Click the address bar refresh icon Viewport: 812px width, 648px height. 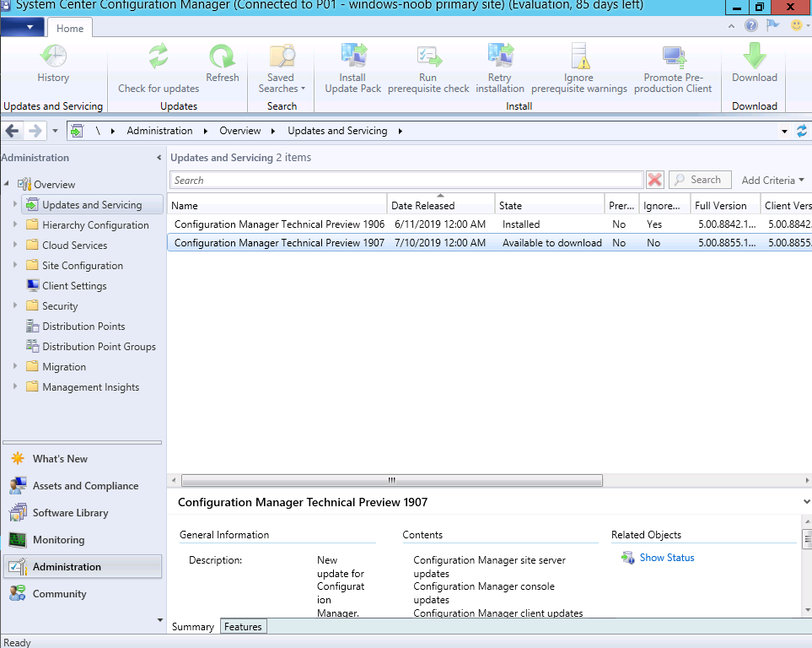802,131
